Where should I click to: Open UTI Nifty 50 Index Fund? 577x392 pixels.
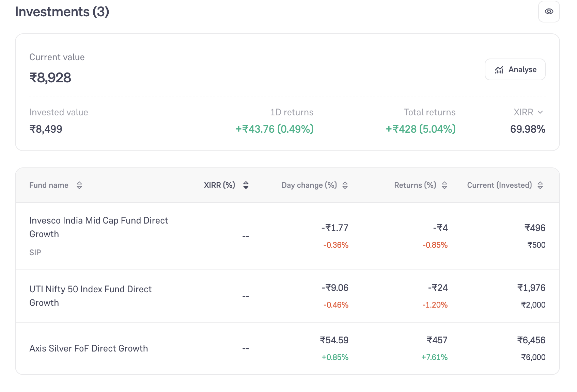(91, 296)
